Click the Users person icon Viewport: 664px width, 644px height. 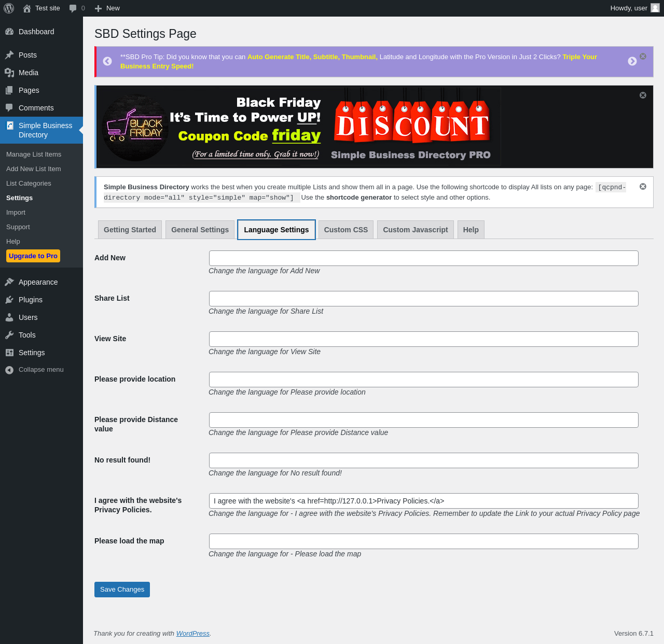[9, 317]
